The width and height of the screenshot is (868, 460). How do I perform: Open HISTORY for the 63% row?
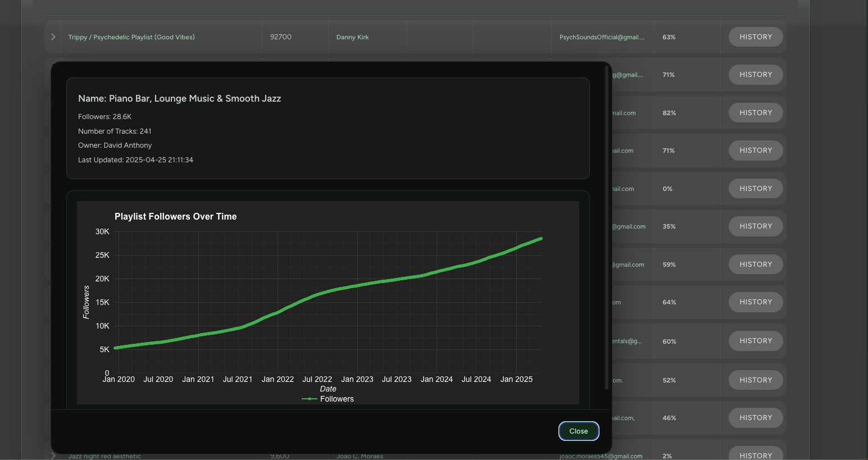pos(756,37)
